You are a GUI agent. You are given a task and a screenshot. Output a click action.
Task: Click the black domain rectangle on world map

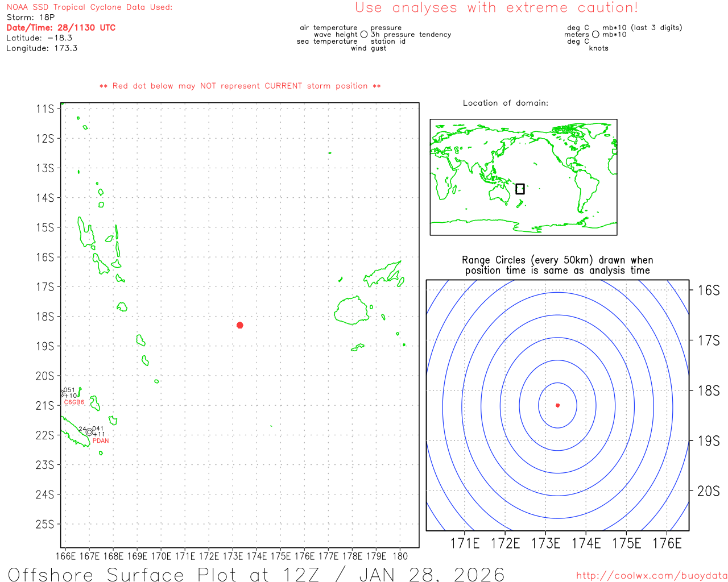[x=520, y=189]
